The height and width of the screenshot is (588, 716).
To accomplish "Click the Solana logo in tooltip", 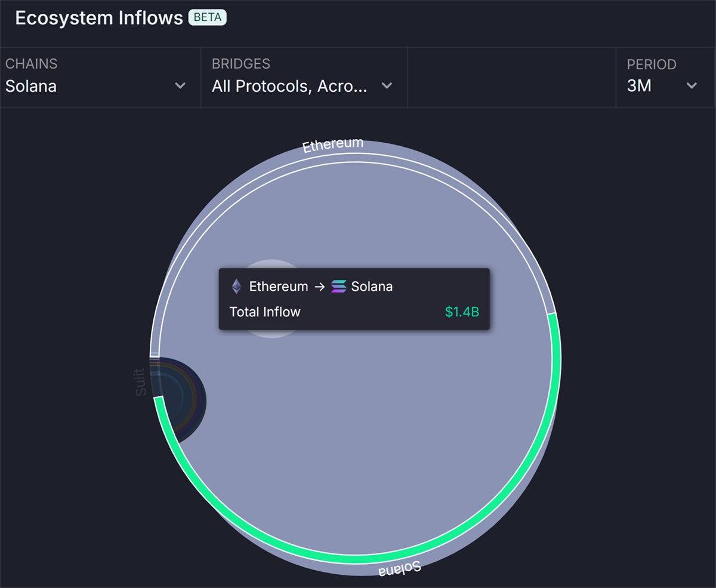I will (338, 287).
